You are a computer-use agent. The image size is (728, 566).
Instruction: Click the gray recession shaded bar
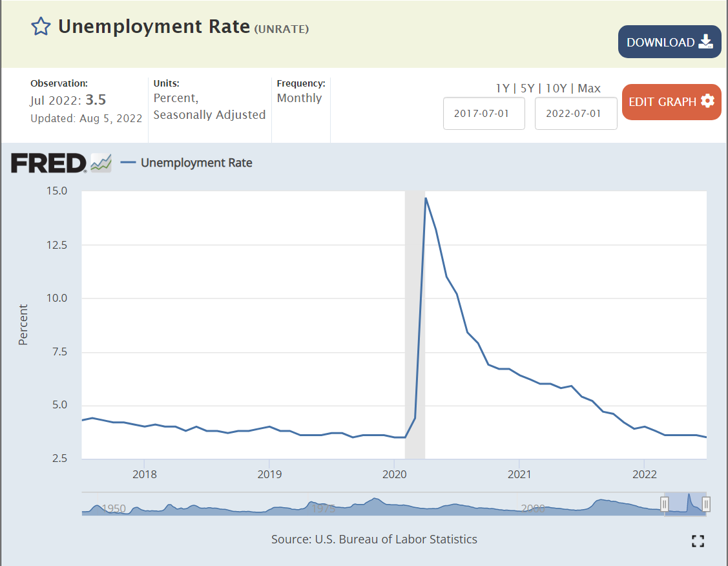coord(415,323)
